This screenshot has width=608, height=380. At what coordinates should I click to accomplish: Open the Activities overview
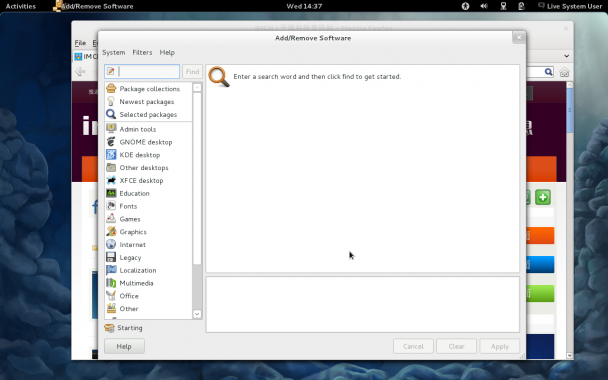coord(21,6)
